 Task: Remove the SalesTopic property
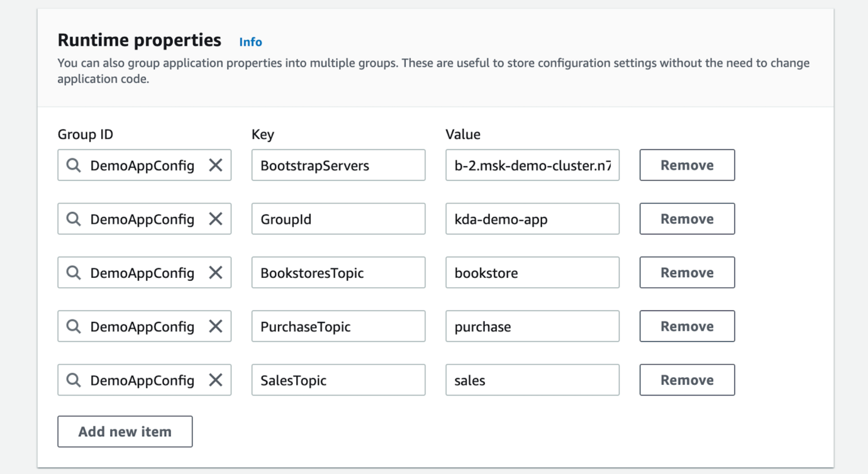tap(687, 380)
